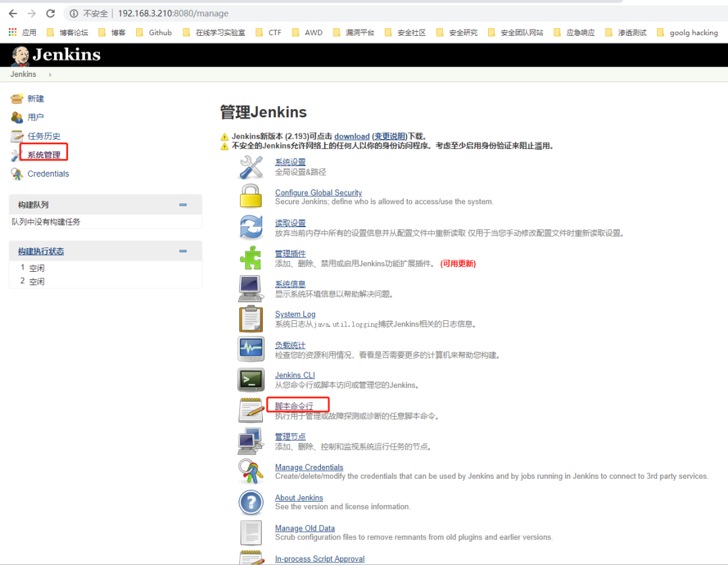Open the 变更说明 changelog link
This screenshot has width=728, height=565.
(390, 136)
